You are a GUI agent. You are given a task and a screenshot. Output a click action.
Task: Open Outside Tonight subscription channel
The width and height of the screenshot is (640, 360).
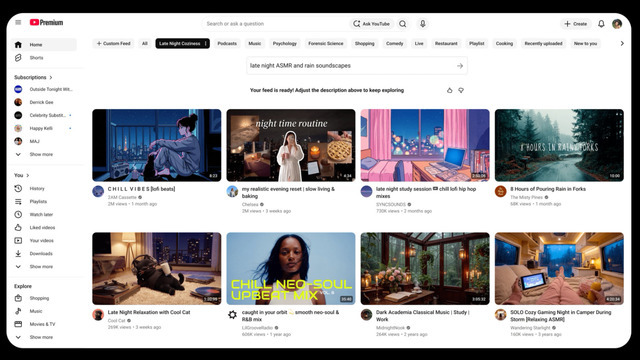(x=44, y=89)
